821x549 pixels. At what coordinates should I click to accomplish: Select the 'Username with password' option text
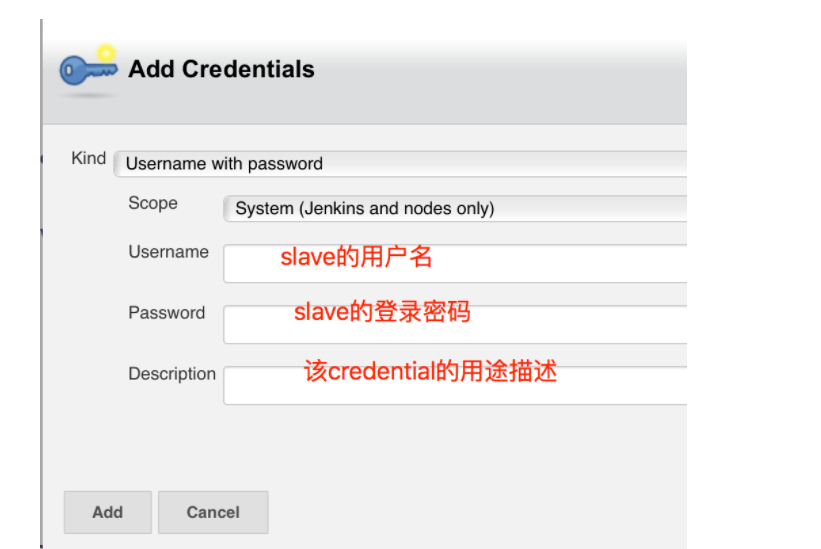click(224, 164)
